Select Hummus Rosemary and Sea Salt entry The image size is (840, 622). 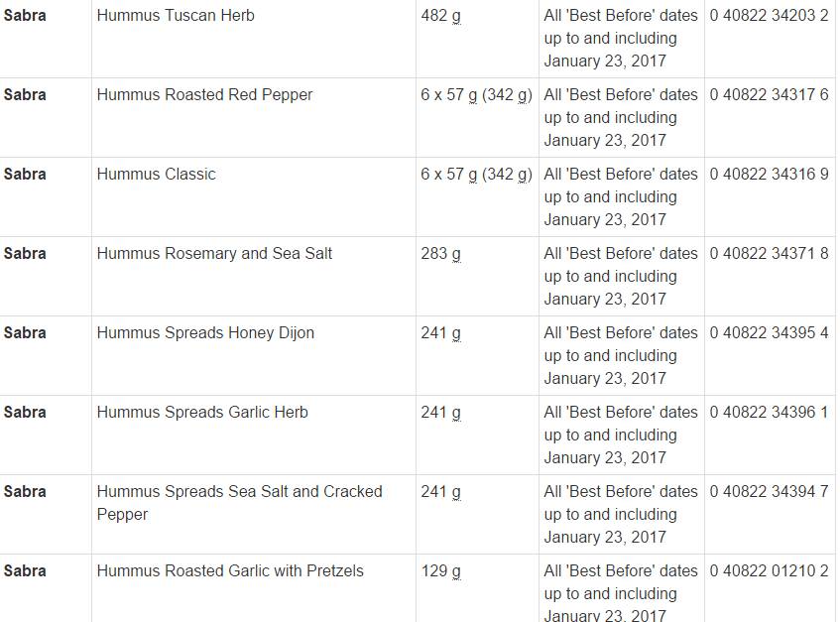[x=214, y=254]
